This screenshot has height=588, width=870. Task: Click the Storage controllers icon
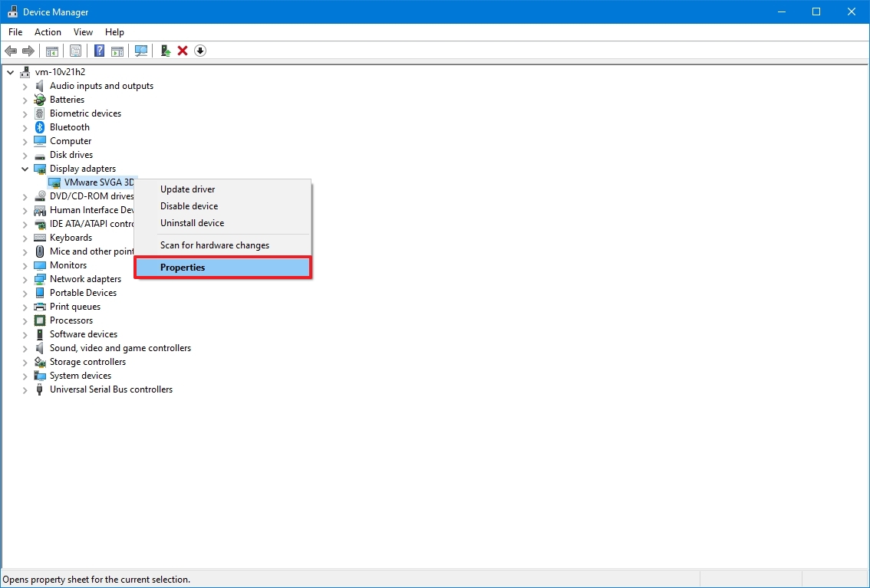click(39, 362)
